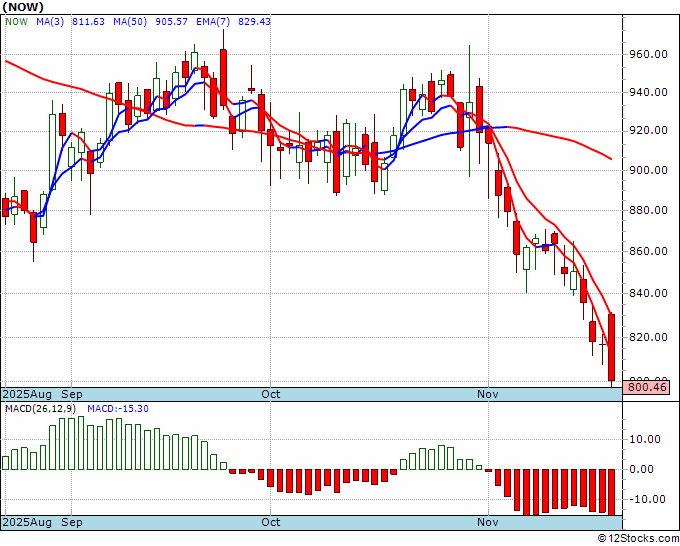Click the 905.57 MA(50) value

click(171, 21)
